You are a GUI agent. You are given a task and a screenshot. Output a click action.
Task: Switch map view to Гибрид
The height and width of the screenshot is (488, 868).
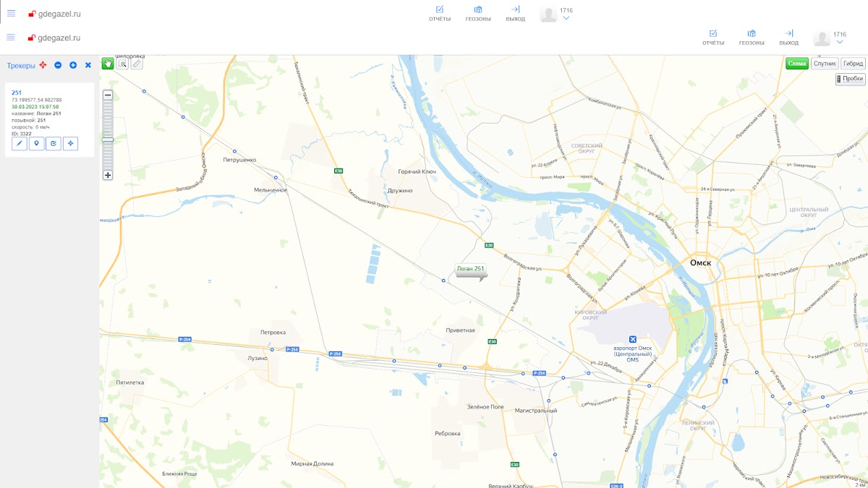click(x=853, y=64)
